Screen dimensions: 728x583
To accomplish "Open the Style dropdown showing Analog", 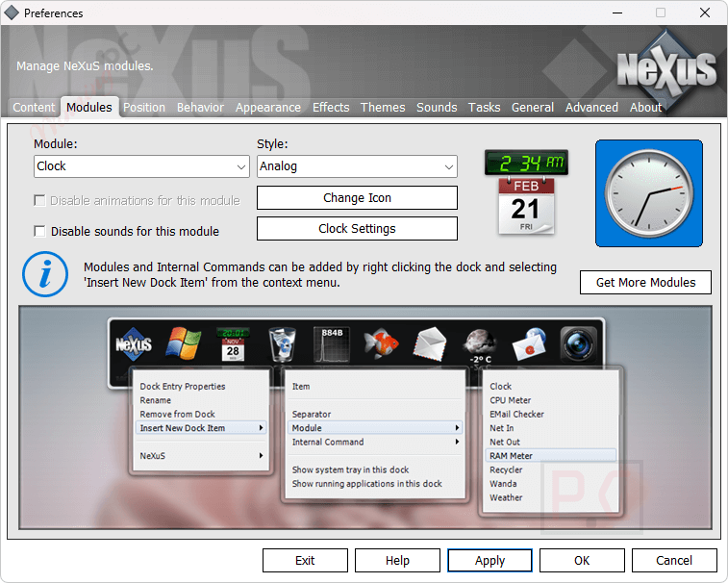I will tap(357, 166).
